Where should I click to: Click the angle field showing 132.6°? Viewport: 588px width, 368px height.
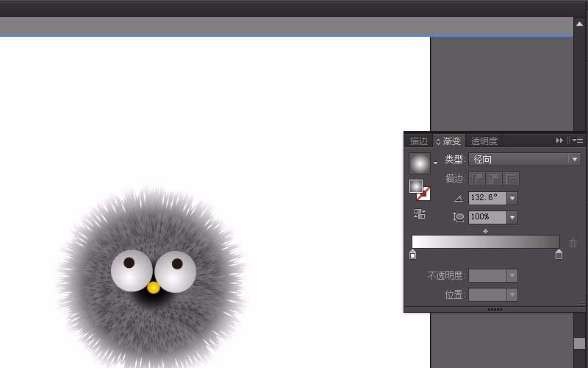(487, 198)
